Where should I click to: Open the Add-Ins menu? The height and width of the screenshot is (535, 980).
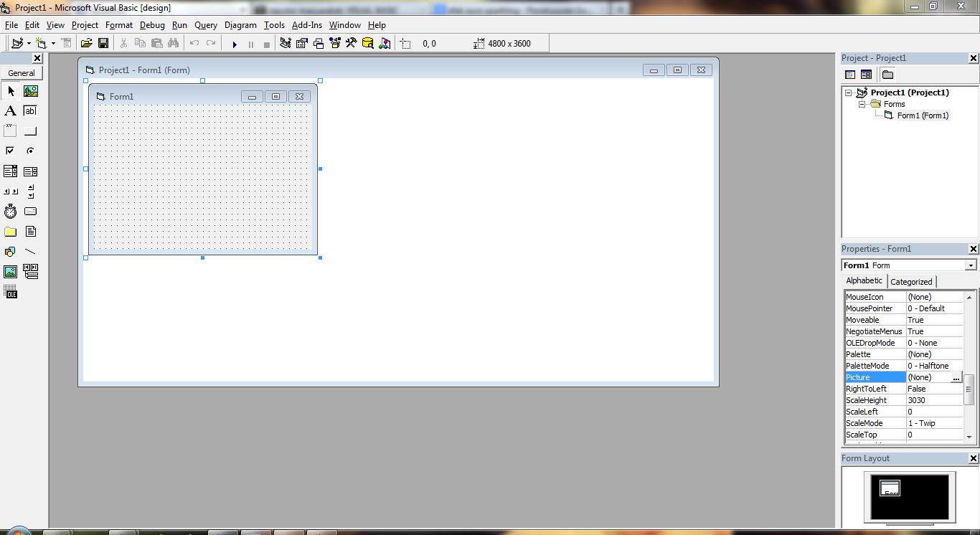(x=307, y=25)
